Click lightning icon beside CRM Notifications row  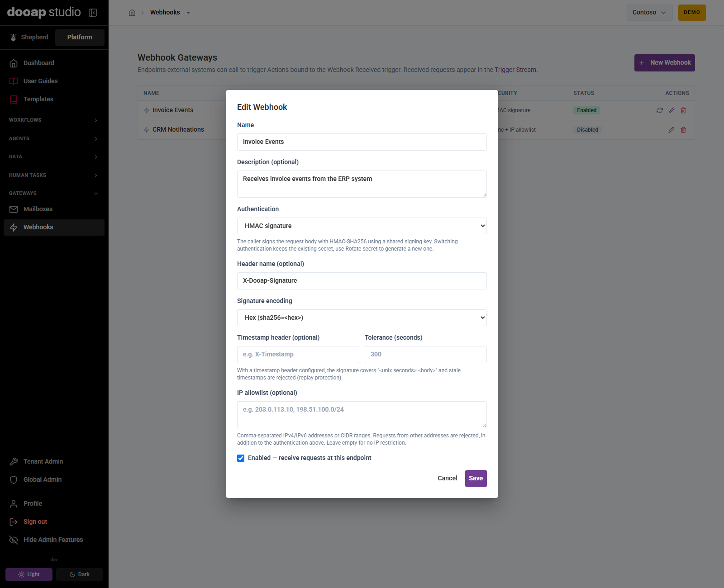tap(147, 130)
